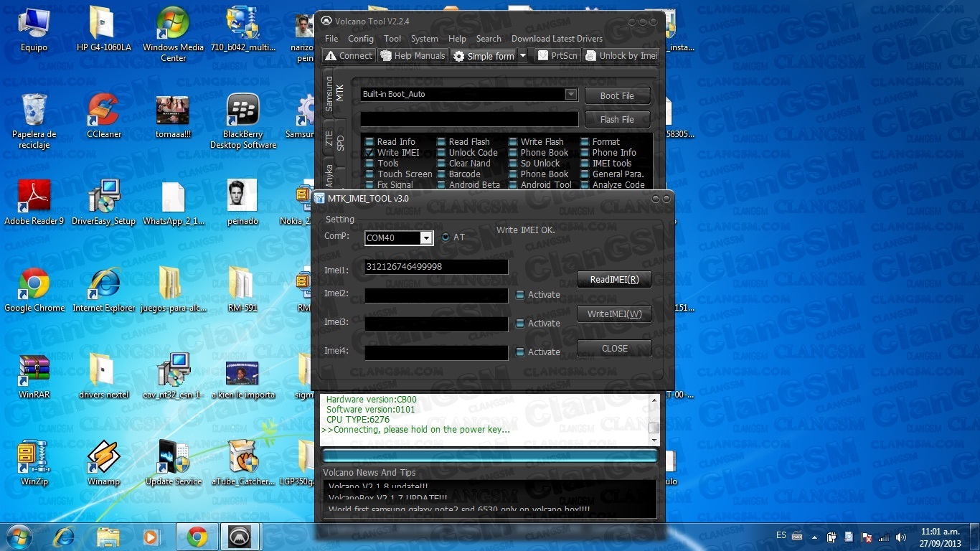This screenshot has width=980, height=551.
Task: Click the Flash File button
Action: point(617,120)
